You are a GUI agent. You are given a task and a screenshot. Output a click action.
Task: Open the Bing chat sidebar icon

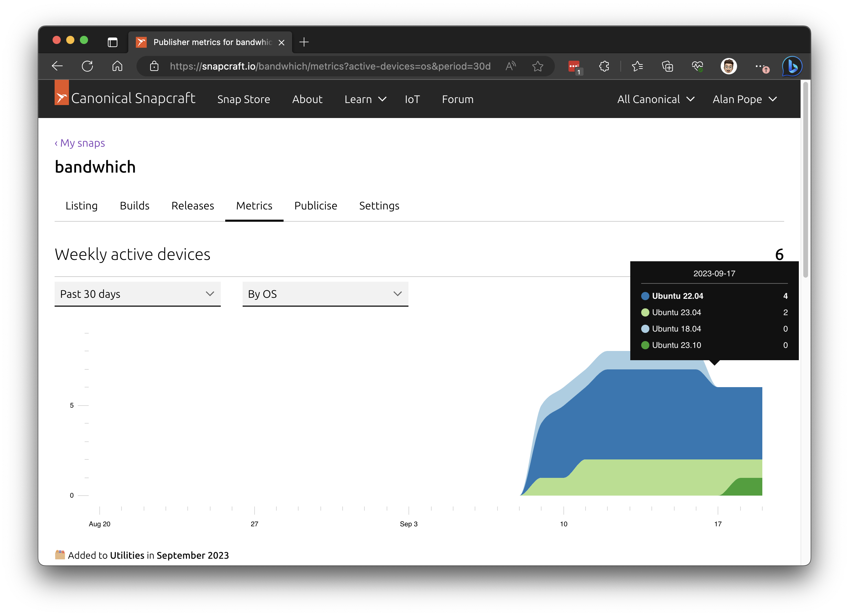click(x=792, y=66)
